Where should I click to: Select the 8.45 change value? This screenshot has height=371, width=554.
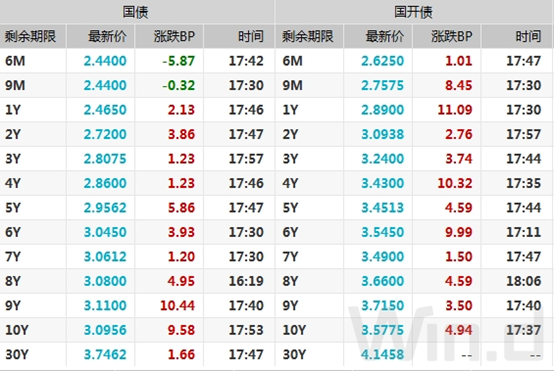point(459,85)
